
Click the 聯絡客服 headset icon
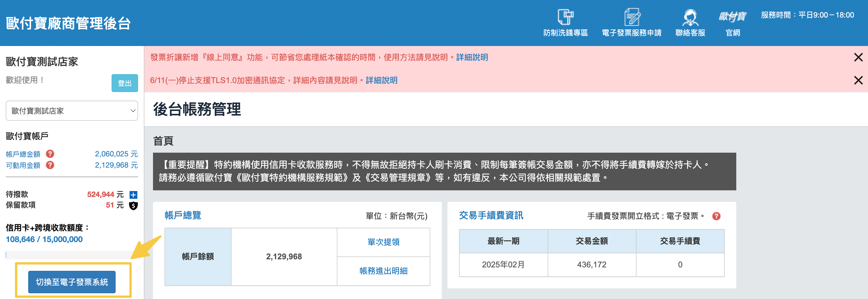coord(690,17)
